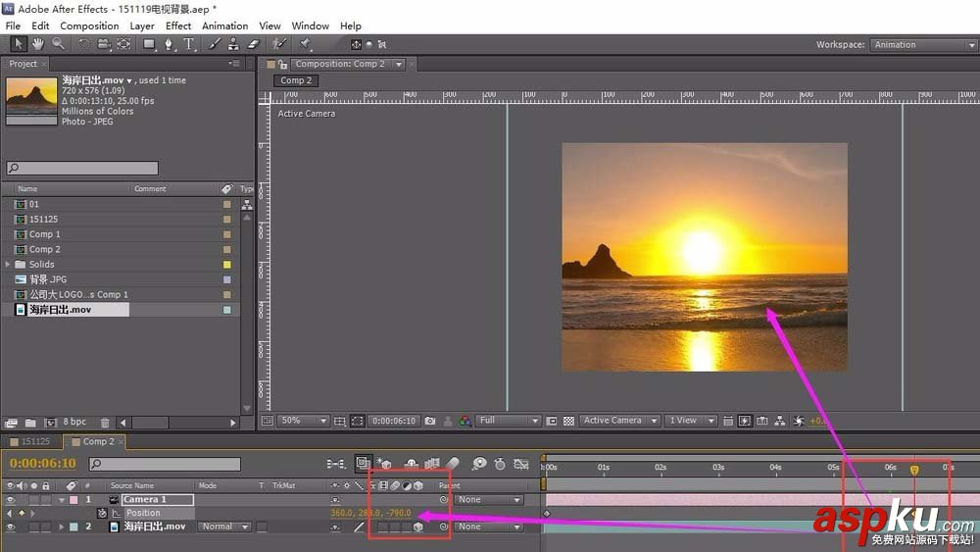
Task: Hide the 海岸日出.mov layer with eye icon
Action: pyautogui.click(x=11, y=527)
